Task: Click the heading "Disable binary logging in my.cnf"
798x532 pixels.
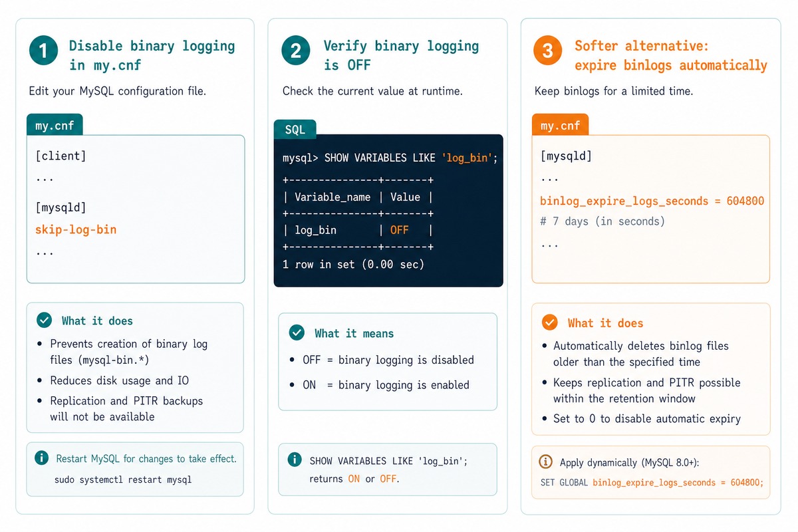Action: [x=152, y=55]
